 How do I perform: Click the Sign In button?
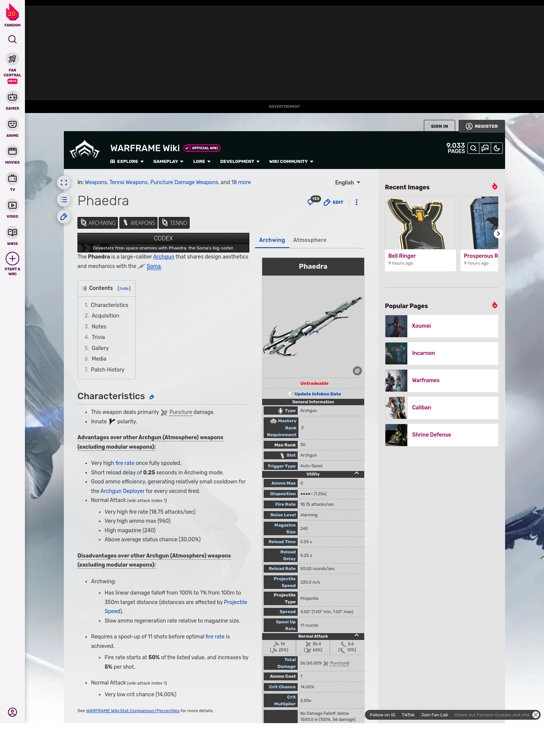(x=439, y=126)
